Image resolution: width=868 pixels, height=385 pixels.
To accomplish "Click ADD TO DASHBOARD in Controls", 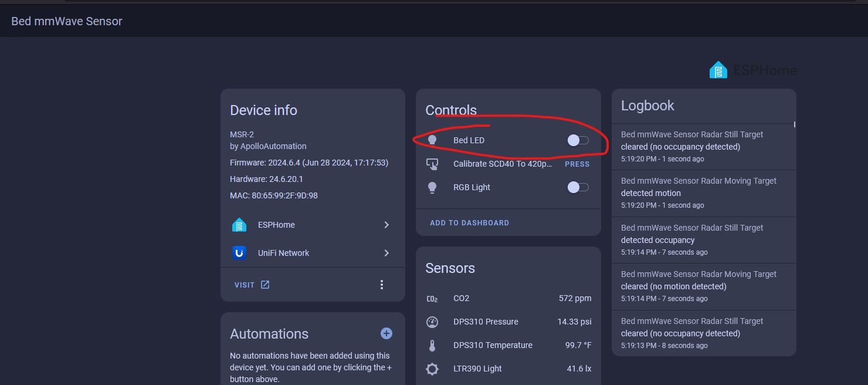I will point(469,223).
